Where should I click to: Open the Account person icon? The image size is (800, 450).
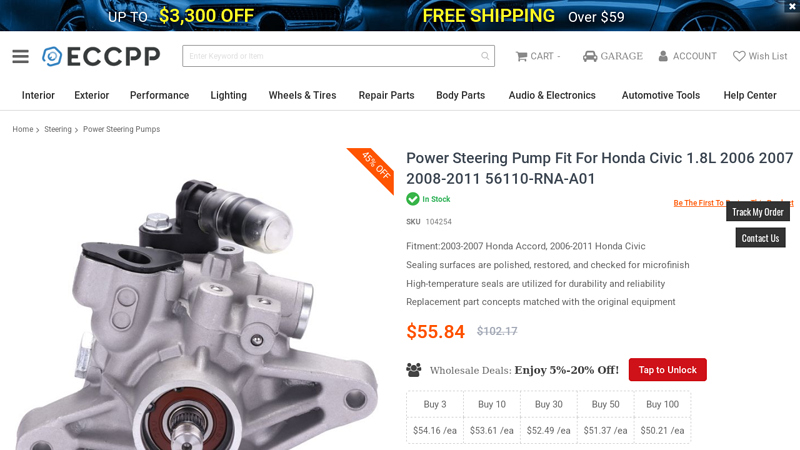coord(663,56)
